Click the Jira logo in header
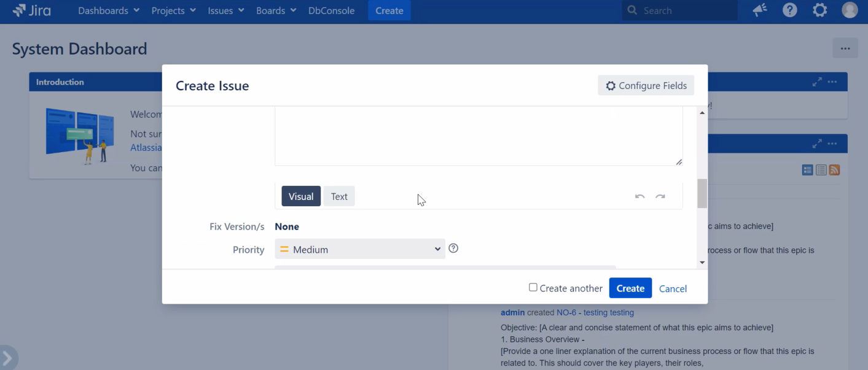The width and height of the screenshot is (868, 370). (x=31, y=10)
